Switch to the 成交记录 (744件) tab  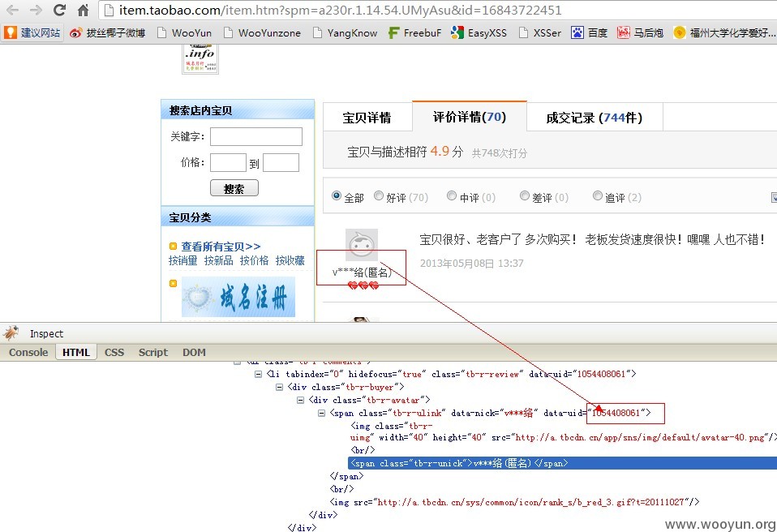click(595, 118)
